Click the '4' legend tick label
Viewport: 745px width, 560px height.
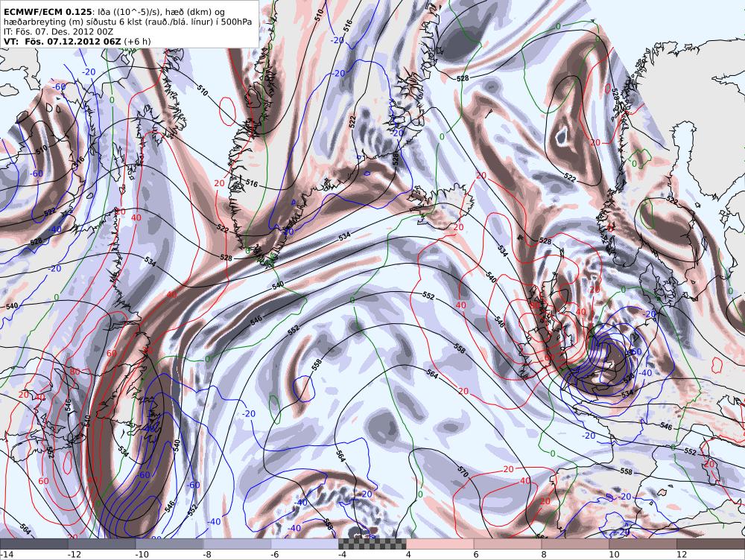coord(408,555)
